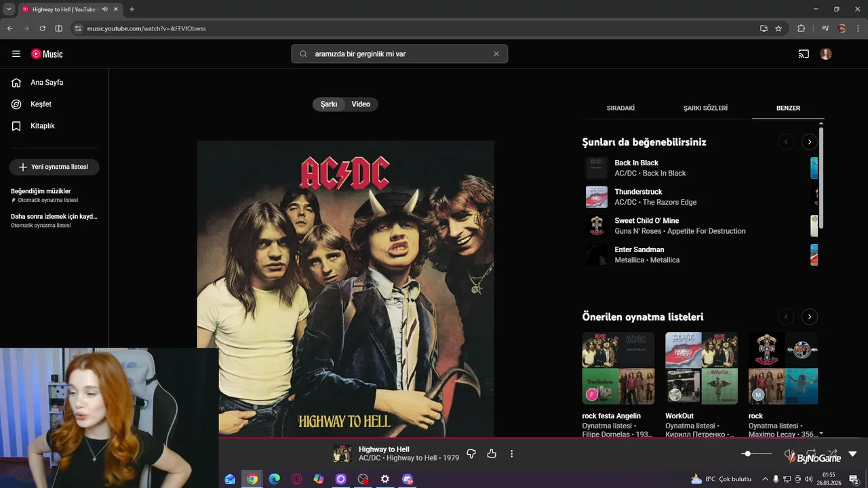Collapse the player page with down arrow
This screenshot has width=868, height=488.
coord(852,453)
